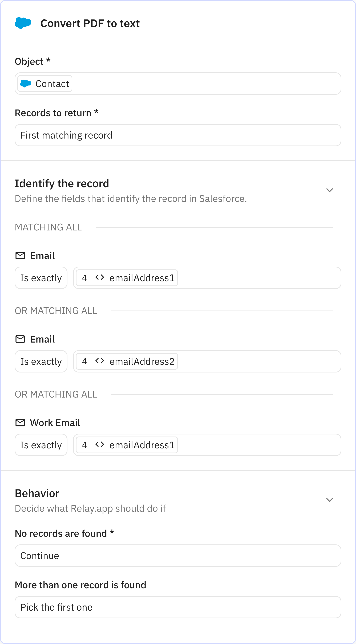Open the Pick the first one dropdown
Image resolution: width=356 pixels, height=644 pixels.
pos(178,607)
